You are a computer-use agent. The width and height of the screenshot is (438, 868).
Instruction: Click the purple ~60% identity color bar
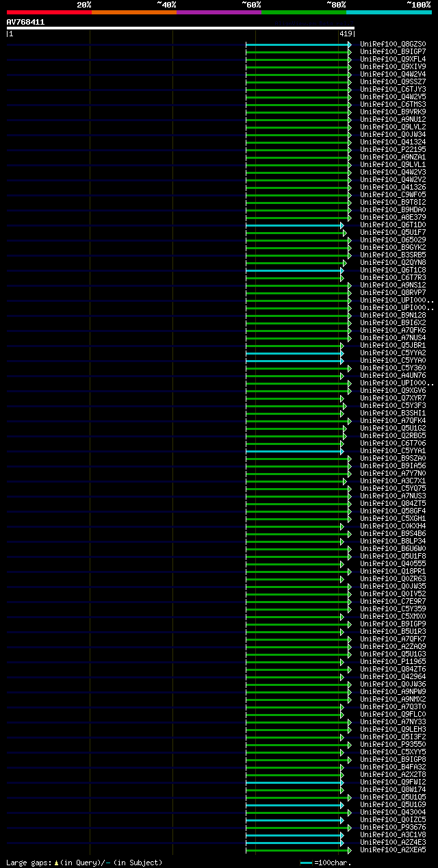pyautogui.click(x=218, y=12)
